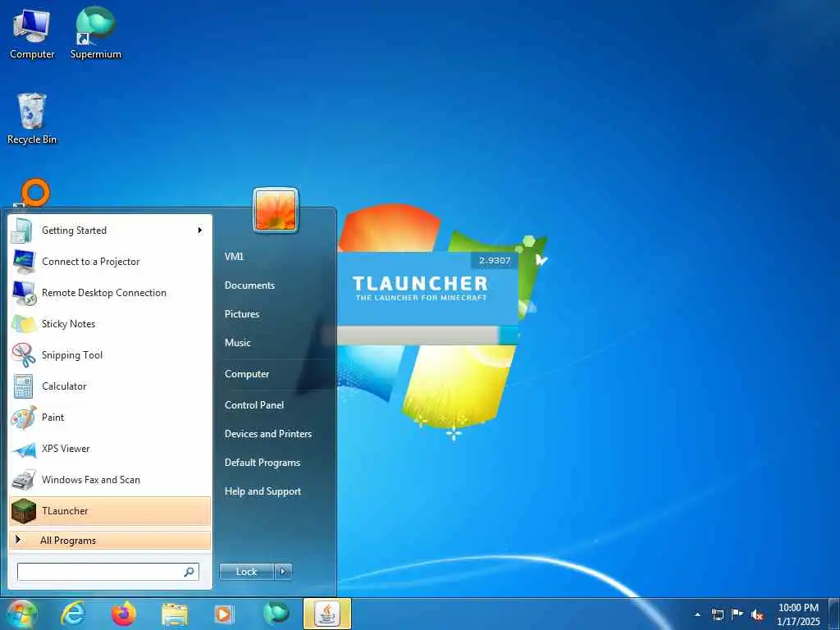Open Internet Explorer from the taskbar
The height and width of the screenshot is (630, 840).
[x=73, y=614]
